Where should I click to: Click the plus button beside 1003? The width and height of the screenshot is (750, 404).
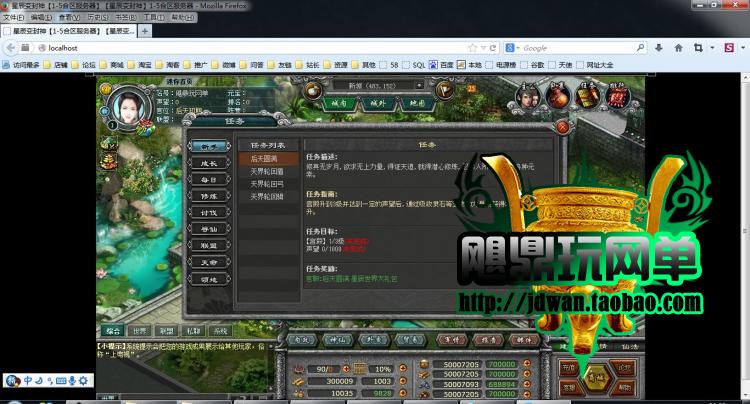point(403,381)
